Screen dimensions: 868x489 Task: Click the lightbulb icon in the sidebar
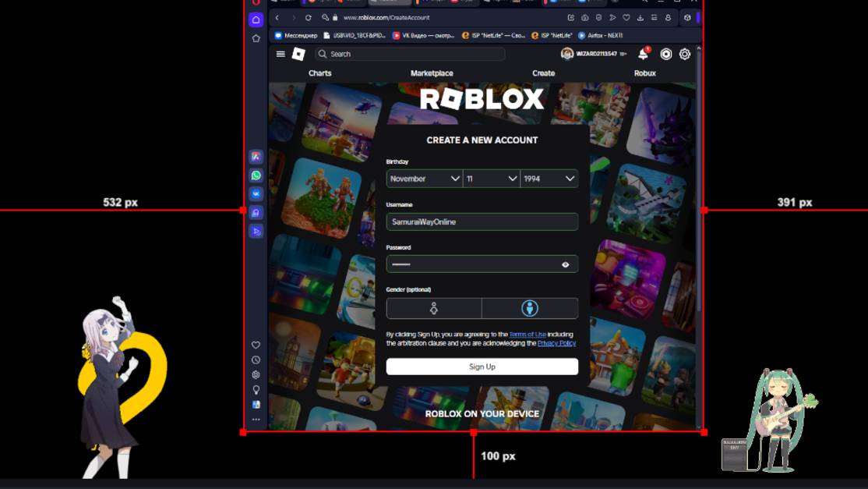(x=256, y=390)
